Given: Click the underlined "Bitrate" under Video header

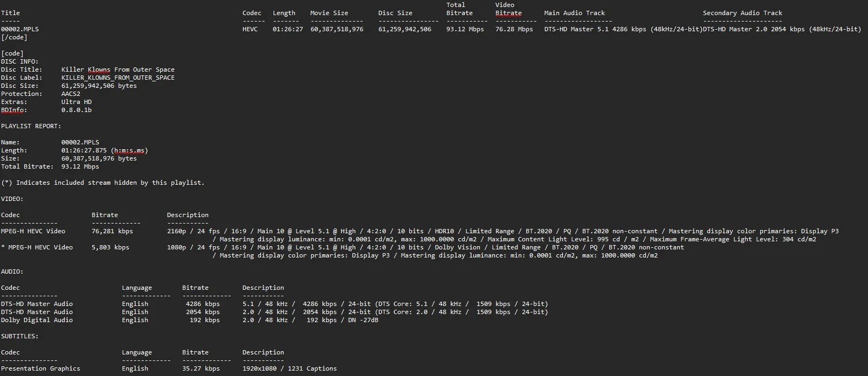Looking at the screenshot, I should [x=508, y=13].
